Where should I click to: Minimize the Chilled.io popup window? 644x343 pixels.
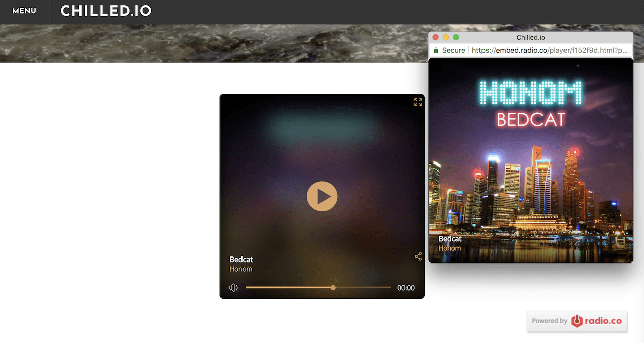coord(446,37)
